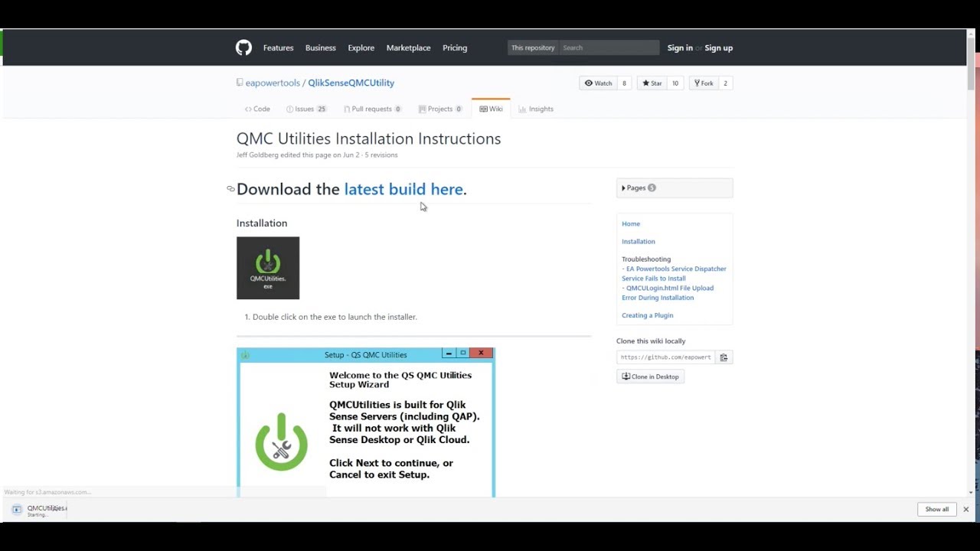Click the Watch button
Viewport: 980px width, 551px height.
tap(598, 83)
